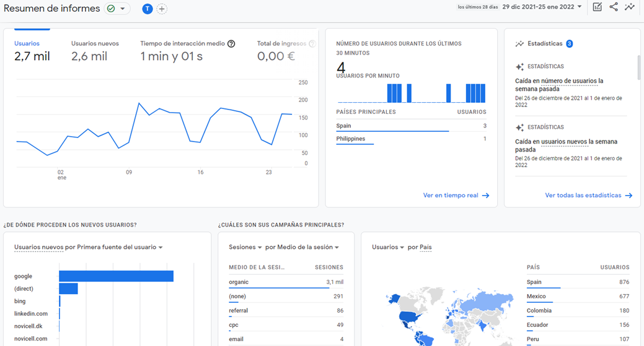Click sparkle icon of first Estadísticas insight
The image size is (644, 346).
tap(519, 66)
